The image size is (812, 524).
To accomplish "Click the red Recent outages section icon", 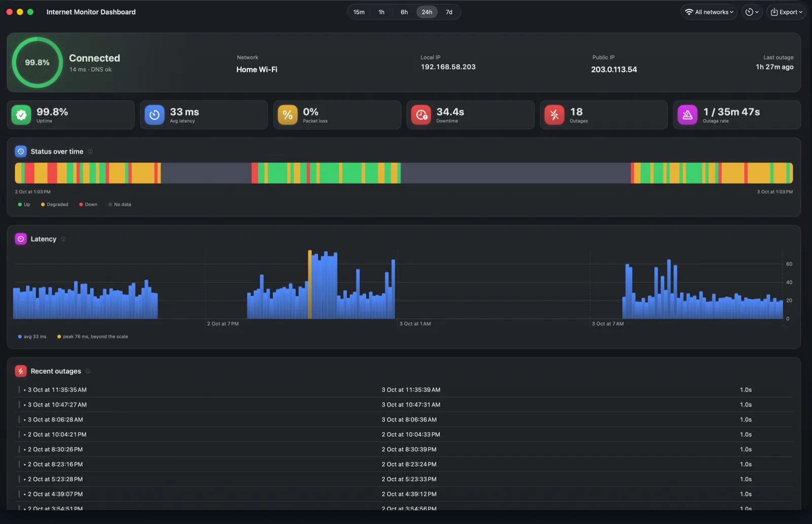I will pos(21,371).
